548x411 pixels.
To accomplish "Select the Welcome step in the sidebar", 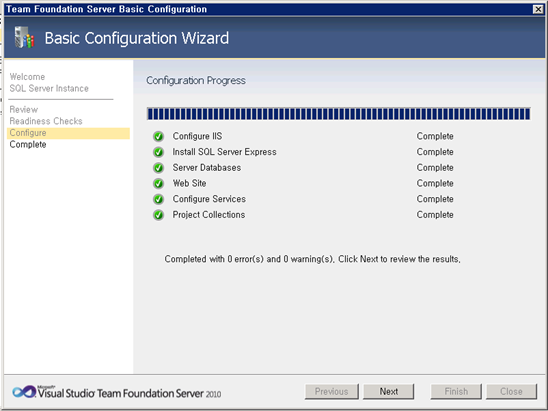I will (x=27, y=77).
